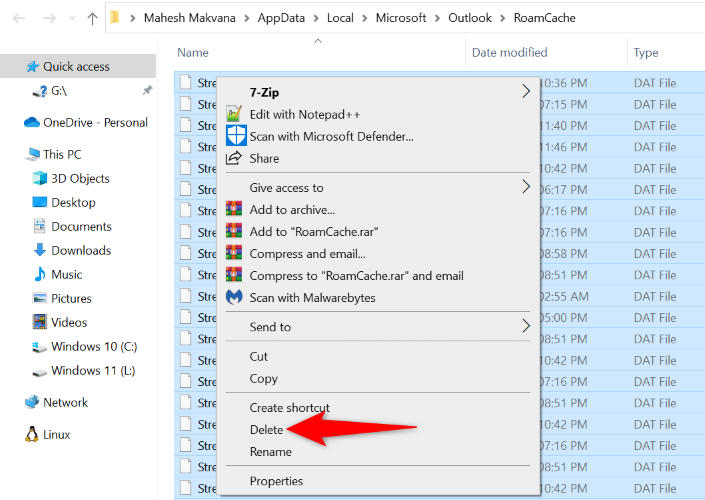Open the Send to submenu
705x500 pixels.
point(378,327)
